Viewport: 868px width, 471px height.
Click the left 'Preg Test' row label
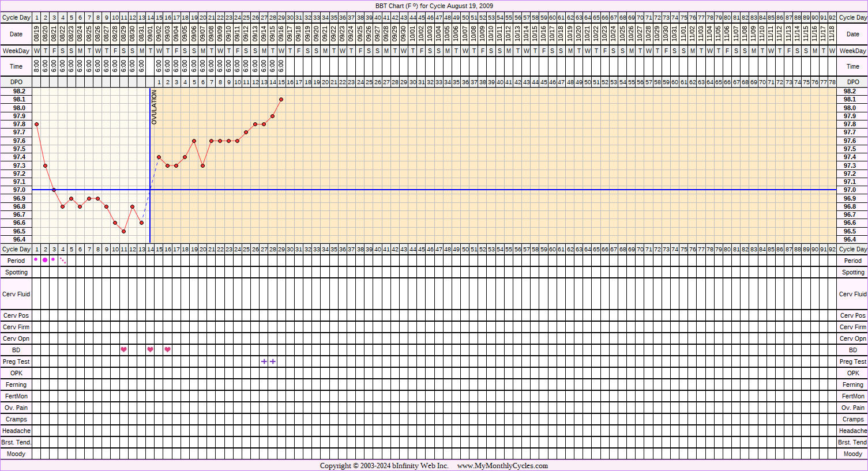pyautogui.click(x=16, y=361)
